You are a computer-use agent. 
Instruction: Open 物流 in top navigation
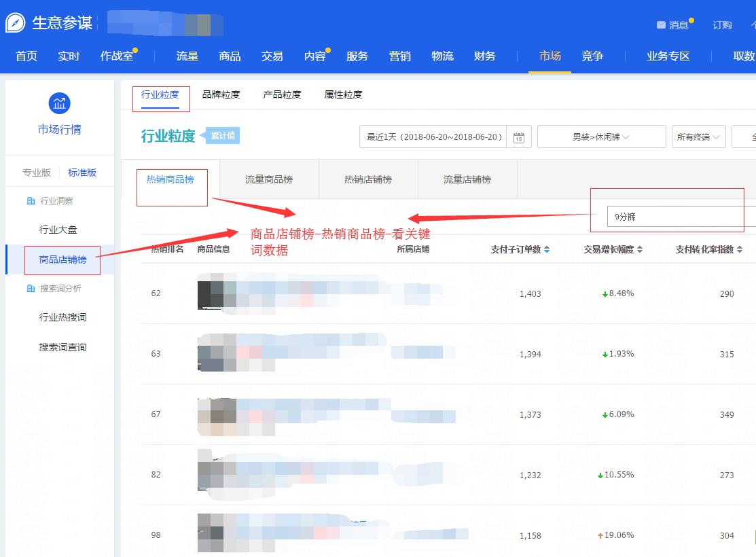tap(442, 56)
